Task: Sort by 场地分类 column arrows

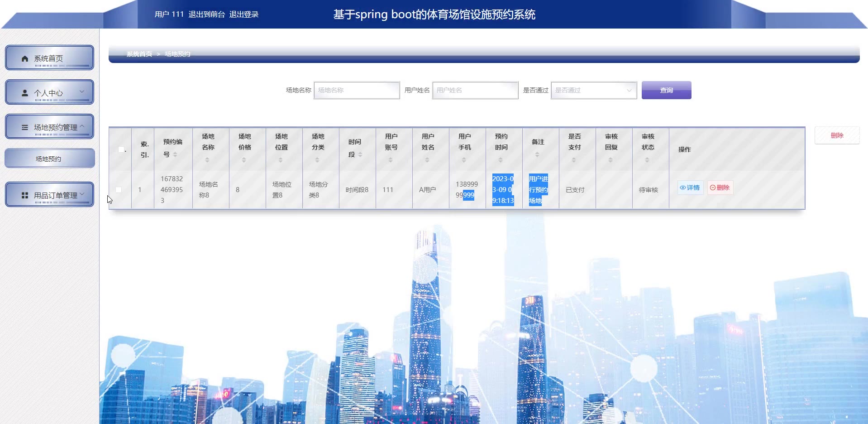Action: (x=317, y=160)
